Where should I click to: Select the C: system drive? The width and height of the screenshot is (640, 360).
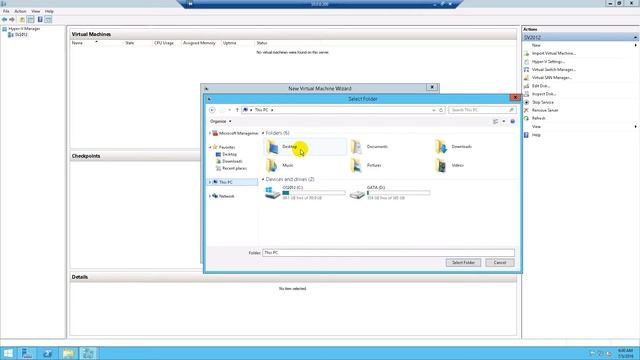pyautogui.click(x=305, y=193)
